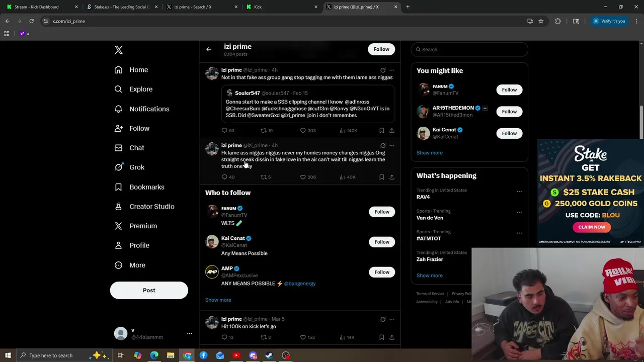
Task: Show more under Who to follow
Action: pos(218,300)
